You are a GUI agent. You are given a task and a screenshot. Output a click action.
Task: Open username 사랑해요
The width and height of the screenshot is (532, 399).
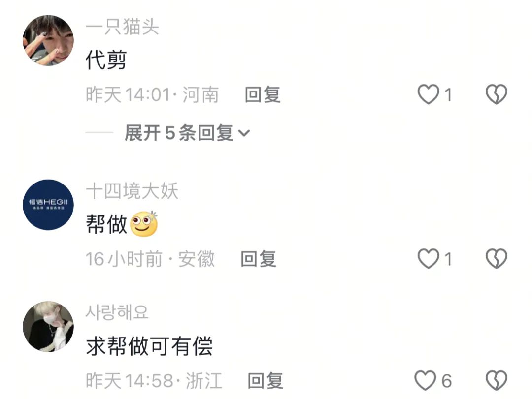coord(117,312)
